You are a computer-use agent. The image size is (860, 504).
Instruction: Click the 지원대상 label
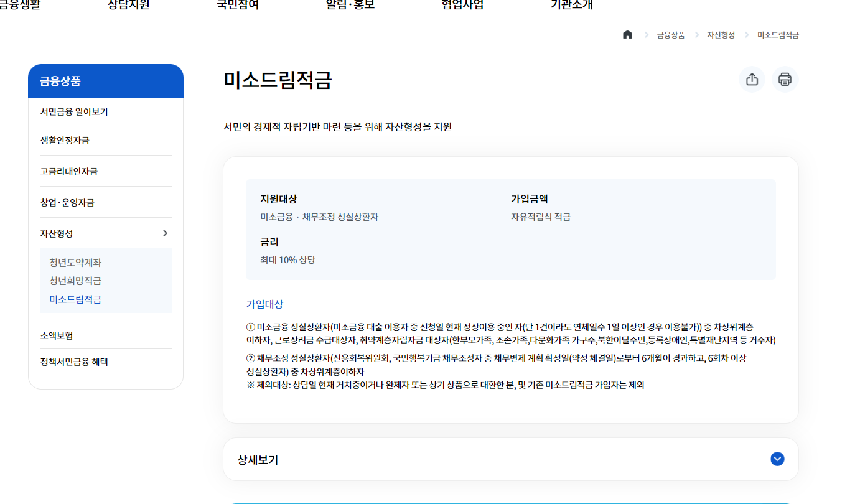pyautogui.click(x=279, y=199)
